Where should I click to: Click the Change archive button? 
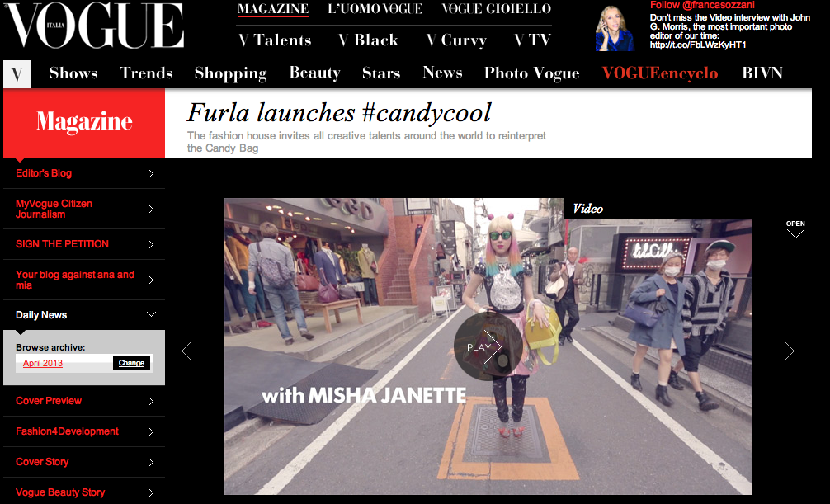point(131,363)
